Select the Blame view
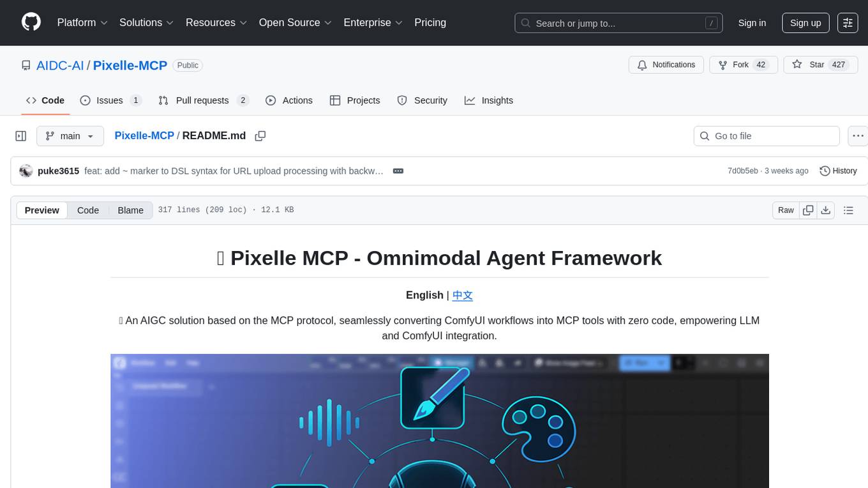Viewport: 868px width, 488px height. (x=130, y=210)
